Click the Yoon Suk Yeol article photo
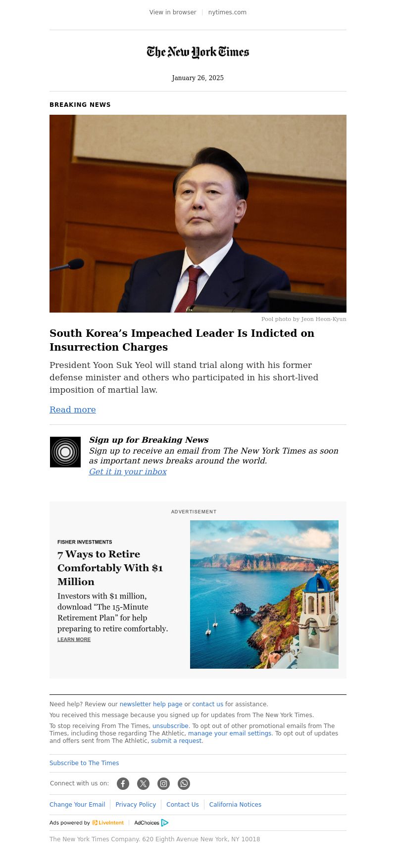Image resolution: width=396 pixels, height=868 pixels. (198, 214)
